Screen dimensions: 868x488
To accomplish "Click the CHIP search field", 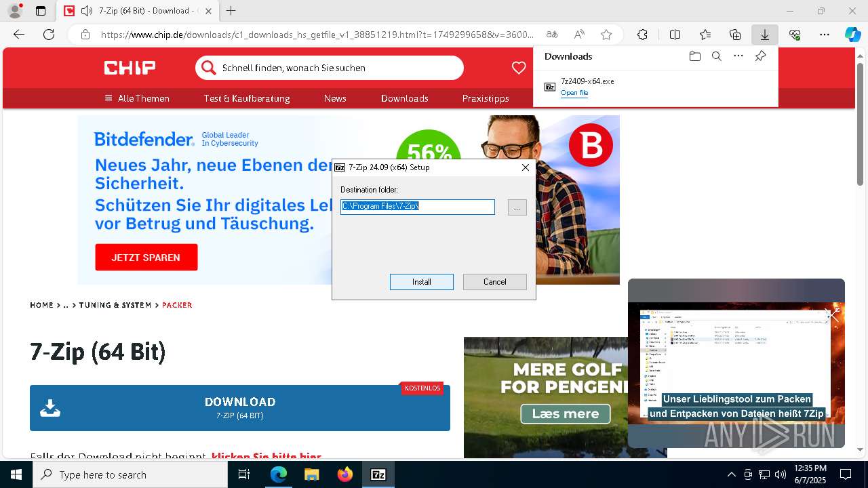I will 330,68.
